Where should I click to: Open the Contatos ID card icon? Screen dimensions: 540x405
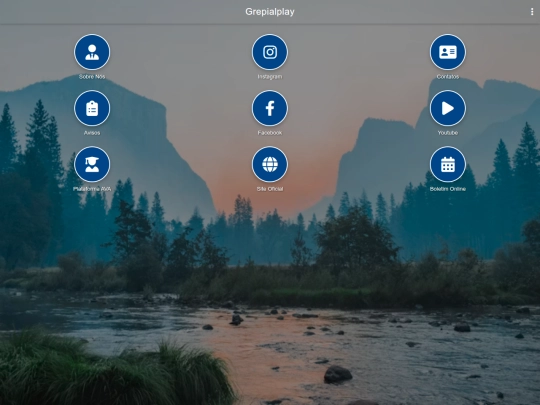click(x=448, y=52)
